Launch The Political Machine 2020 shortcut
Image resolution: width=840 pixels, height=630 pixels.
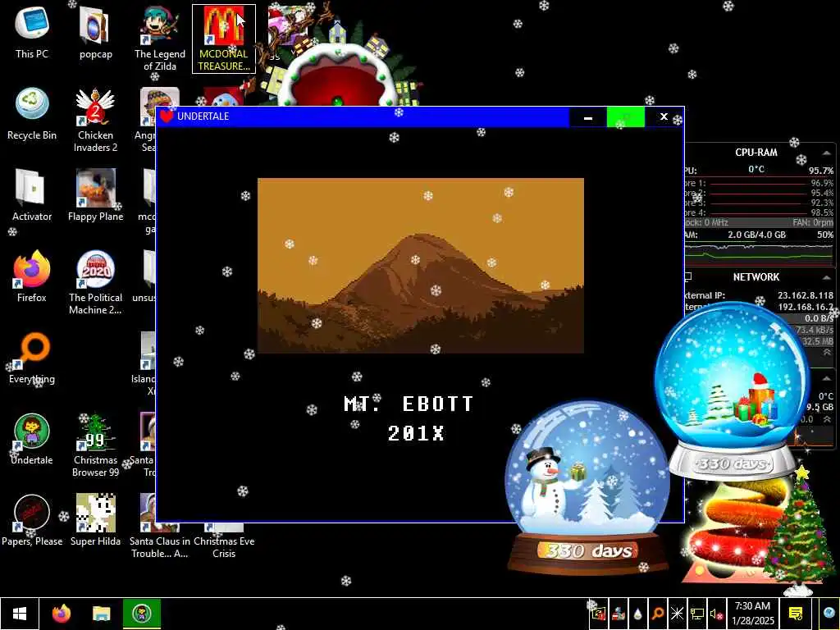point(95,282)
